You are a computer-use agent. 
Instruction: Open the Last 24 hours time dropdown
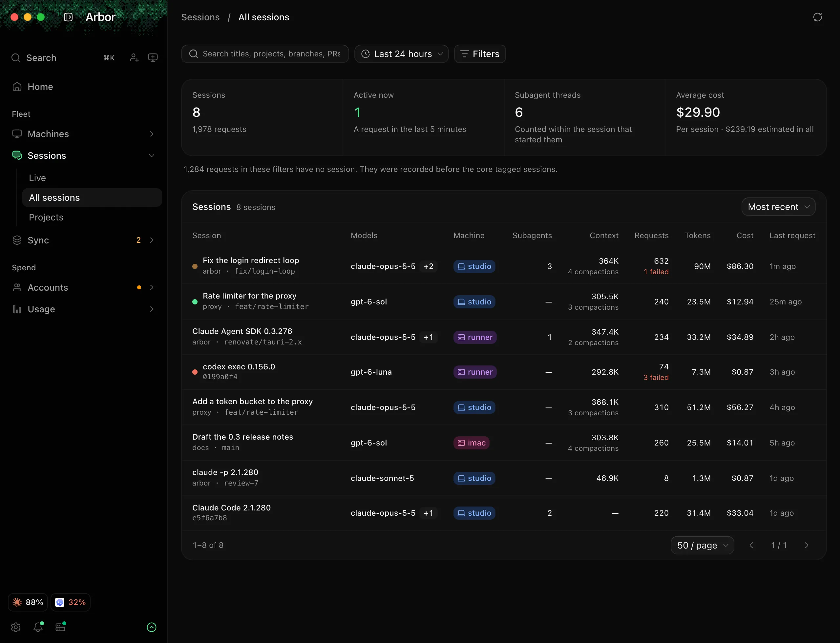click(x=401, y=54)
